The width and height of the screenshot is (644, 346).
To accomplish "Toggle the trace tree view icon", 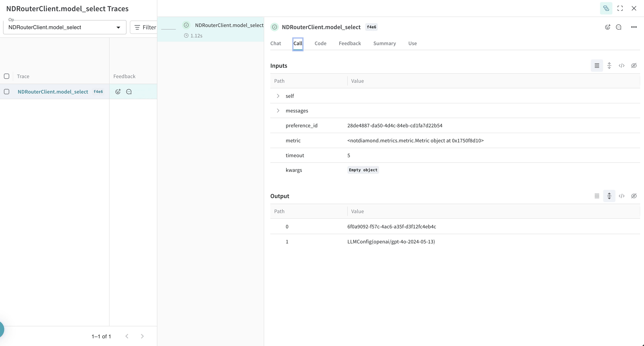I will [x=606, y=8].
